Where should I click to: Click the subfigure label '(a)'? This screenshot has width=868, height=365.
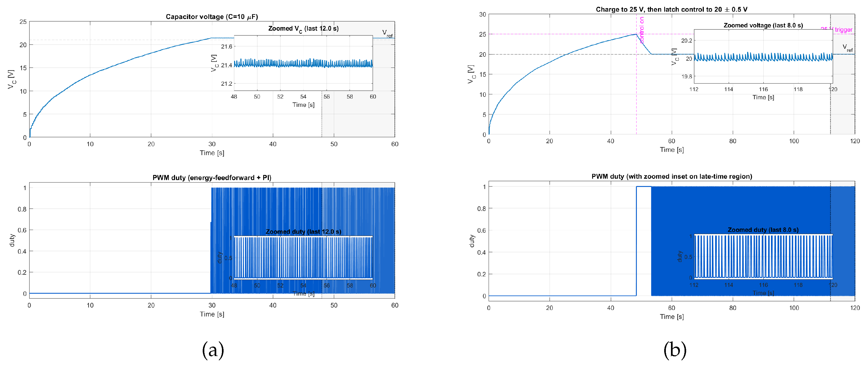(213, 350)
